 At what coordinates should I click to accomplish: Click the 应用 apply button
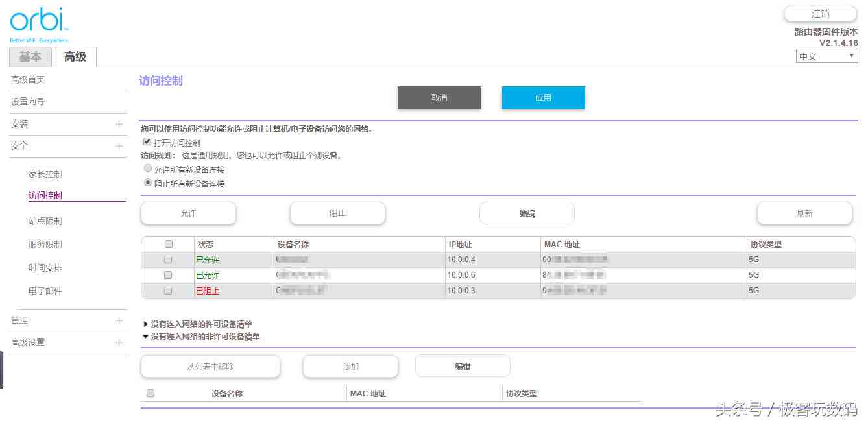(544, 98)
